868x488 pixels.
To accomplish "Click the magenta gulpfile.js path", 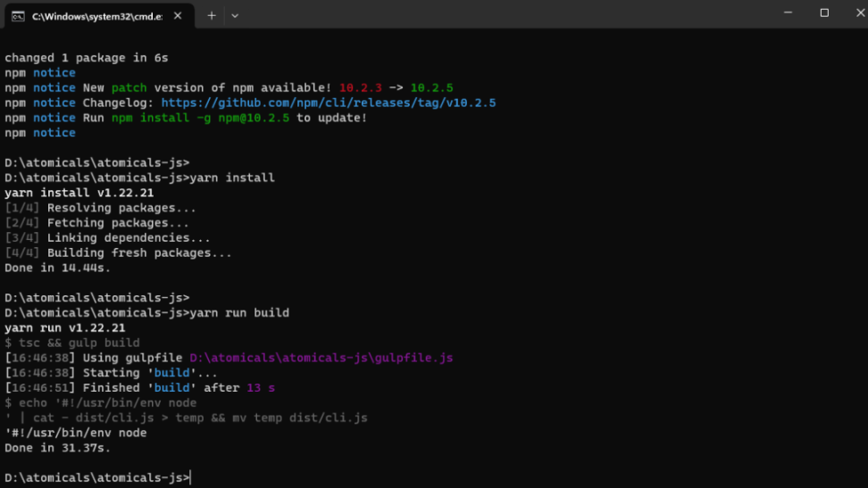I will pos(321,358).
